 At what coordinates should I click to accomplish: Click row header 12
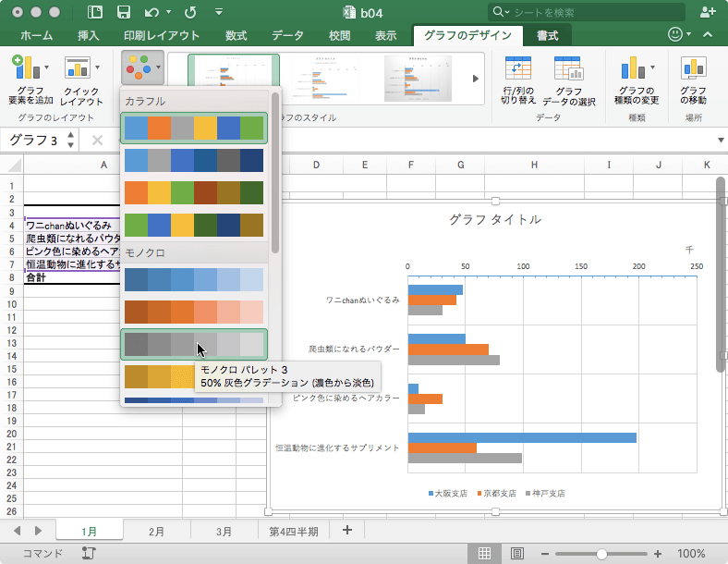[12, 330]
